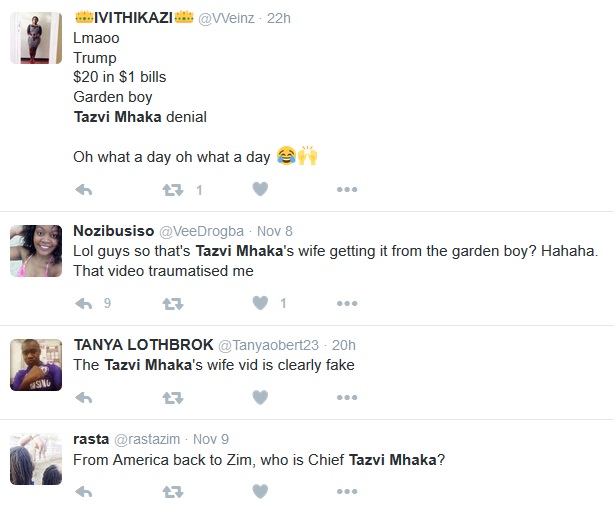The height and width of the screenshot is (513, 614).
Task: Open more options on TANYA LOTHBROK's tweet
Action: [347, 397]
